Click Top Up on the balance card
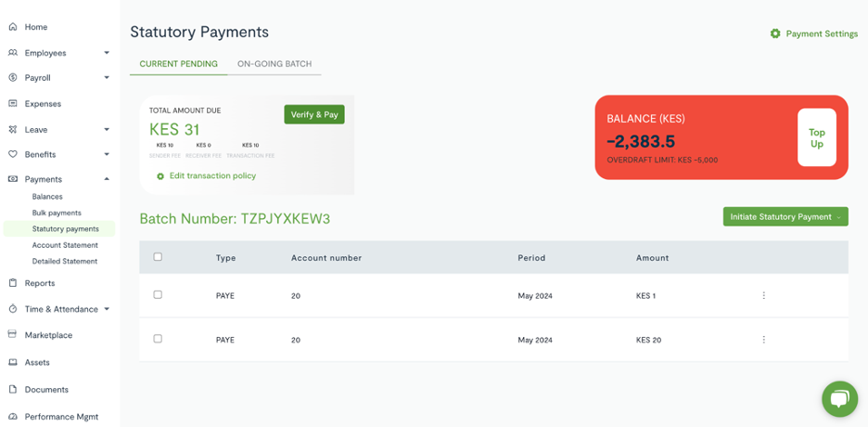Image resolution: width=868 pixels, height=427 pixels. point(816,138)
